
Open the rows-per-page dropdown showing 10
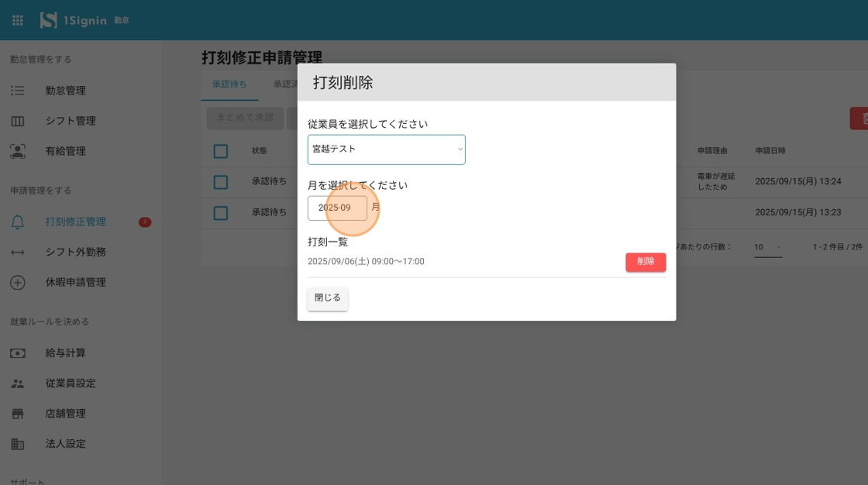[767, 247]
